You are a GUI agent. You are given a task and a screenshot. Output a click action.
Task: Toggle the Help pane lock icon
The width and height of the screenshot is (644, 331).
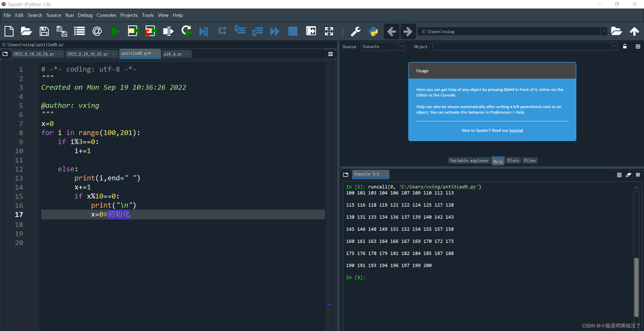coord(625,46)
